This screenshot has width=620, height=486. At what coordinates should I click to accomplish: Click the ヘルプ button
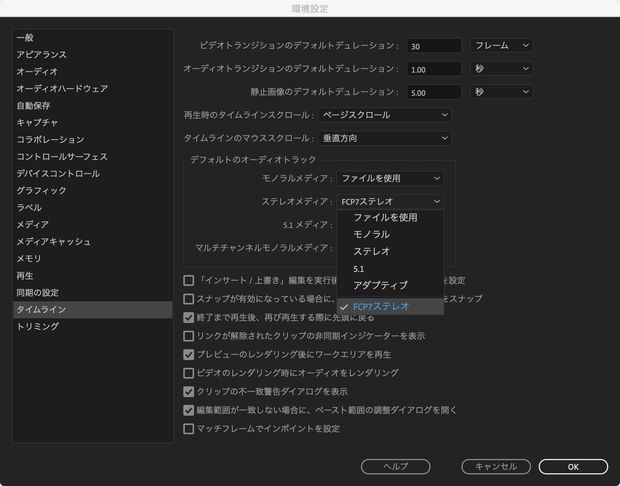point(395,467)
